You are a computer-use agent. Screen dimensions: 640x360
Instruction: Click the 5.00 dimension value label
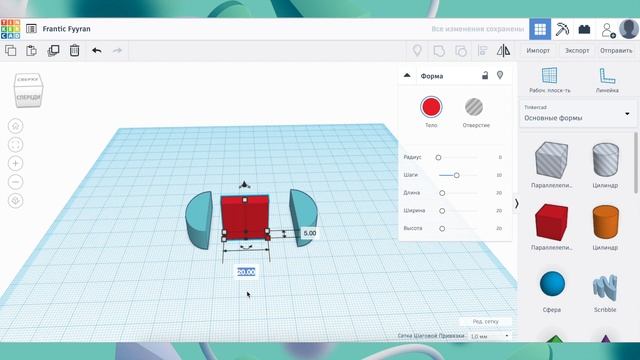[310, 233]
